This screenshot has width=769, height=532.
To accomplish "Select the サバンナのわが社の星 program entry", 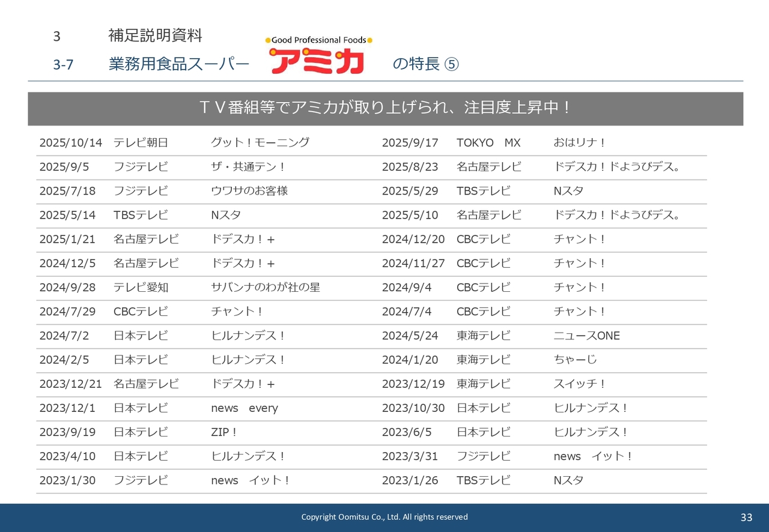I will click(265, 288).
